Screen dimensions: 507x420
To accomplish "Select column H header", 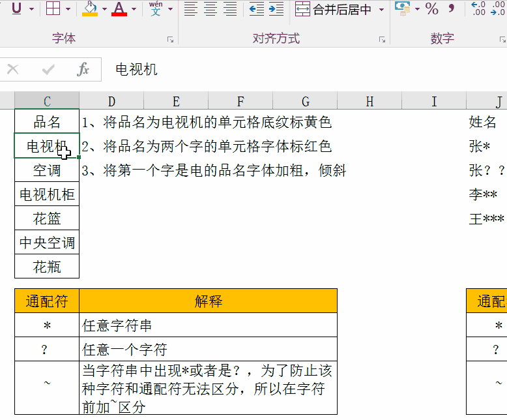I will [369, 101].
